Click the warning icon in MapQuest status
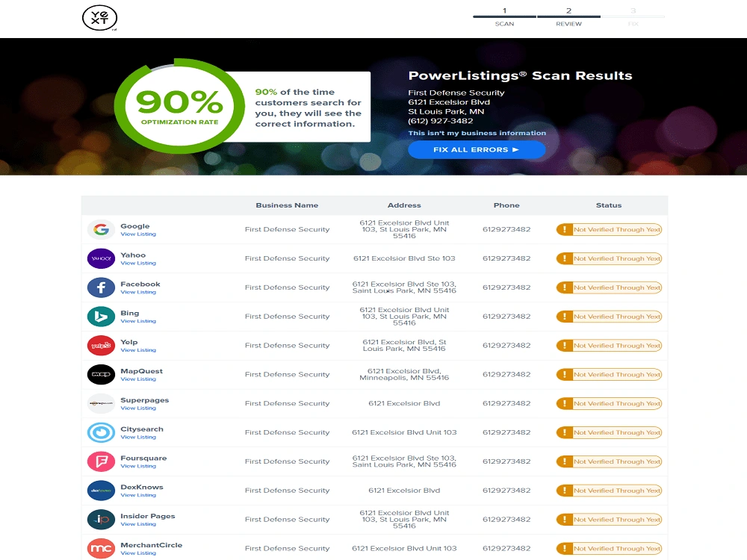This screenshot has height=560, width=747. [x=565, y=374]
